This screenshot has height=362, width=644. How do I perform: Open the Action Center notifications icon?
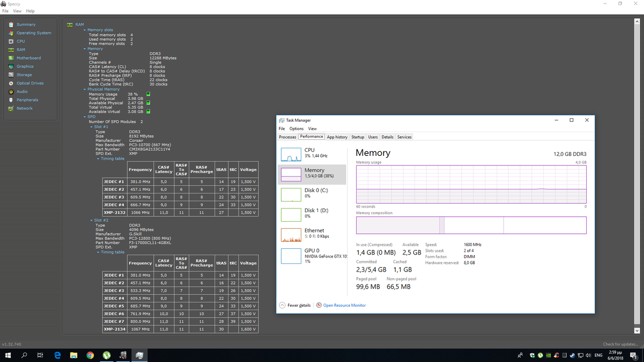[634, 355]
